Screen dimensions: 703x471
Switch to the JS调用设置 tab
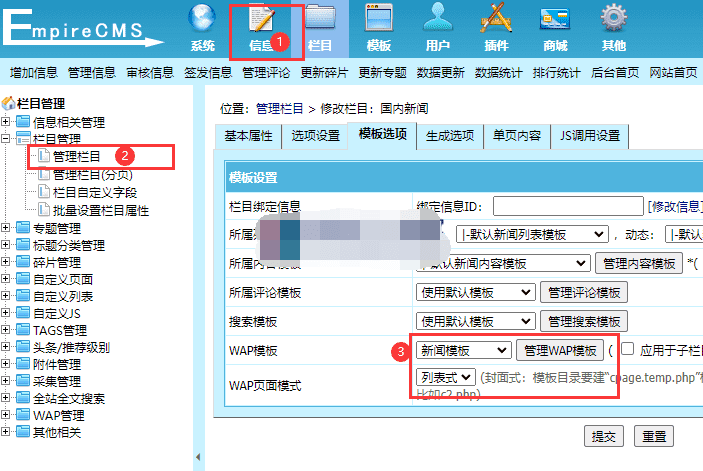pyautogui.click(x=590, y=136)
